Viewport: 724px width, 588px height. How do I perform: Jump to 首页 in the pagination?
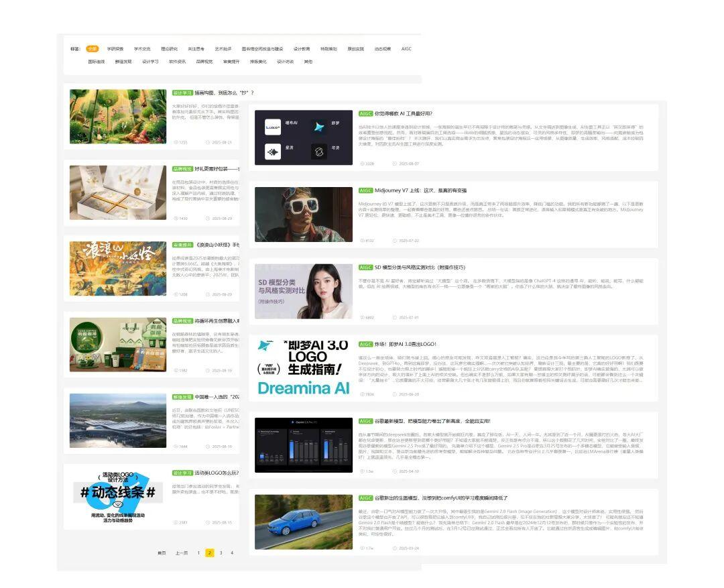coord(162,553)
